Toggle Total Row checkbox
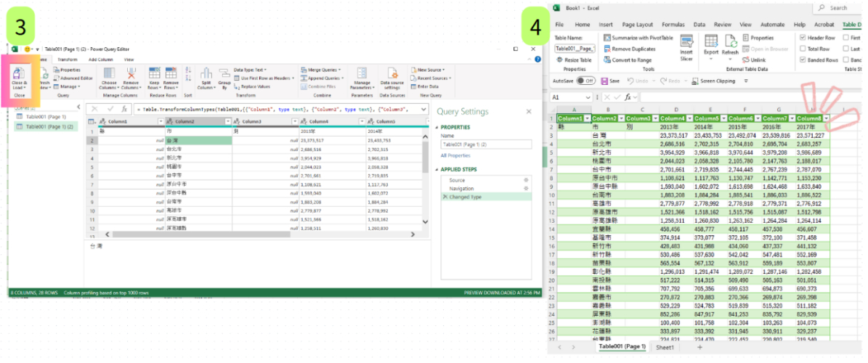This screenshot has height=363, width=868. (x=803, y=49)
